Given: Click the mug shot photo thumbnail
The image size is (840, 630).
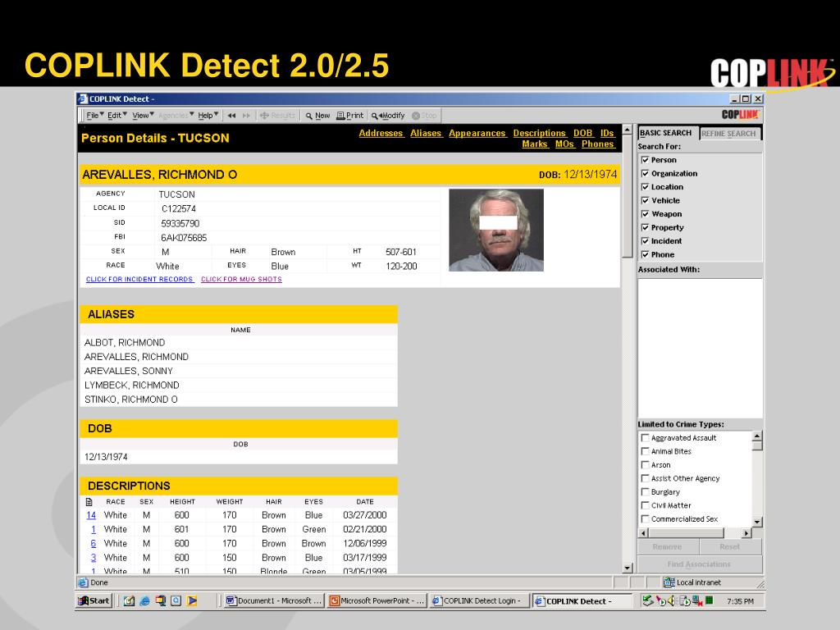Looking at the screenshot, I should [496, 230].
